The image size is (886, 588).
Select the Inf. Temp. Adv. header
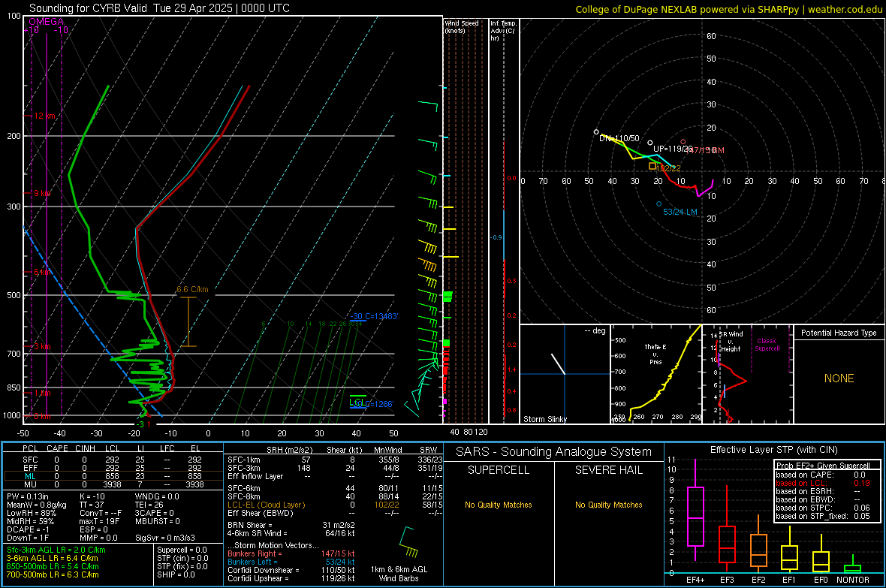pos(503,31)
